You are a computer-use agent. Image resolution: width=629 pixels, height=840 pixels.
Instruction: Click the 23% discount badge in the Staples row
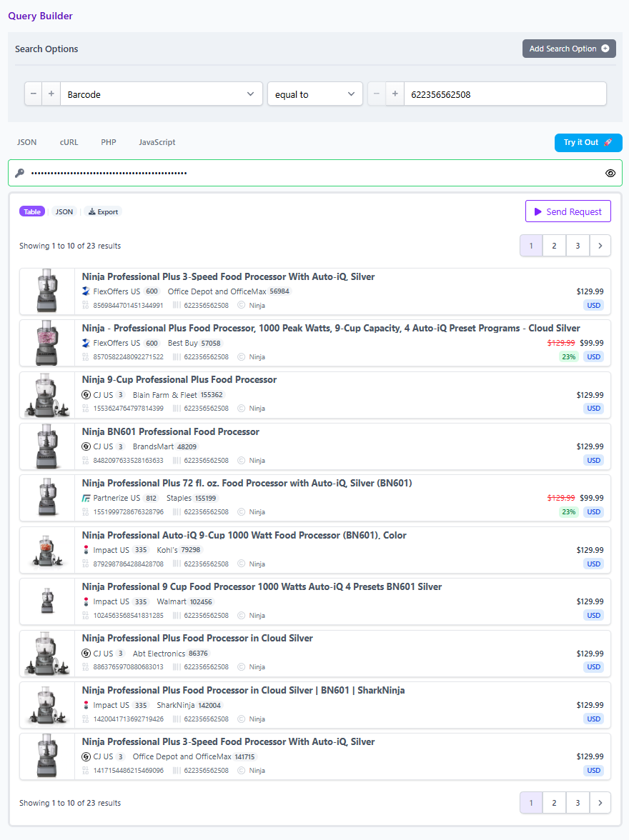click(x=568, y=512)
